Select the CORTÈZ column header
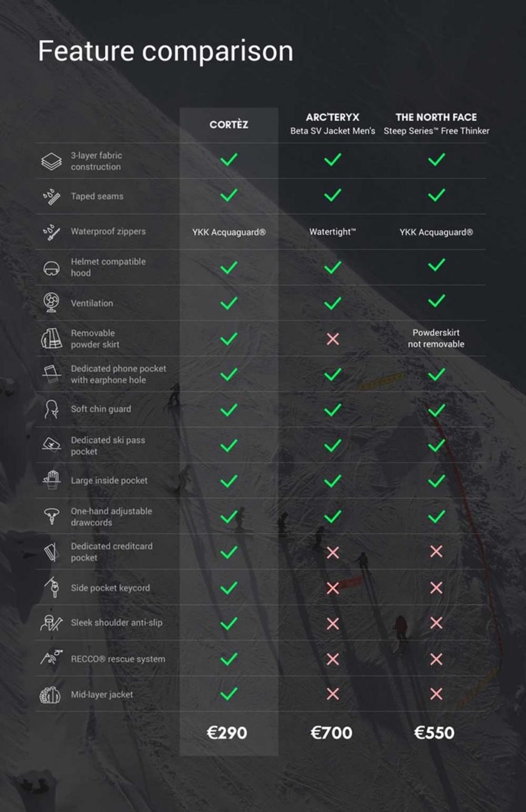 (x=229, y=125)
